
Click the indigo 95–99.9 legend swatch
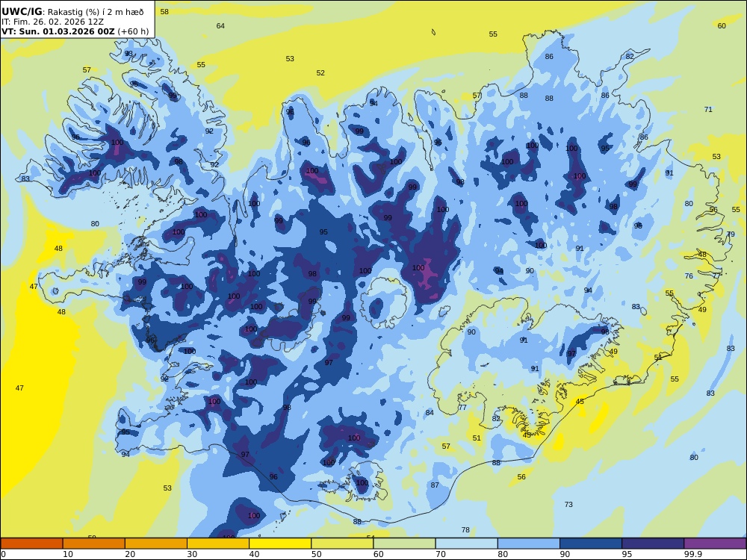[x=653, y=544]
